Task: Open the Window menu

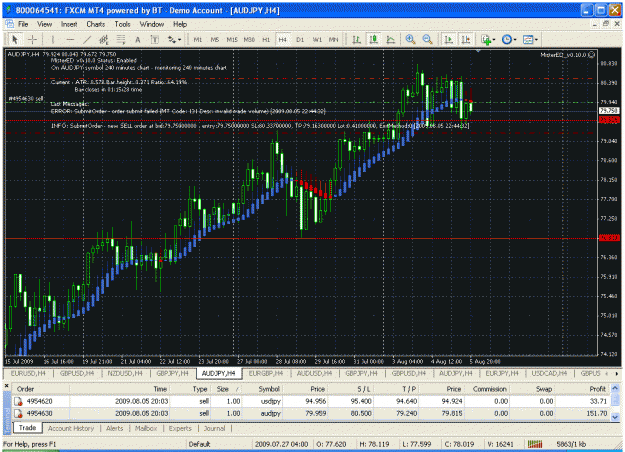Action: click(x=151, y=24)
